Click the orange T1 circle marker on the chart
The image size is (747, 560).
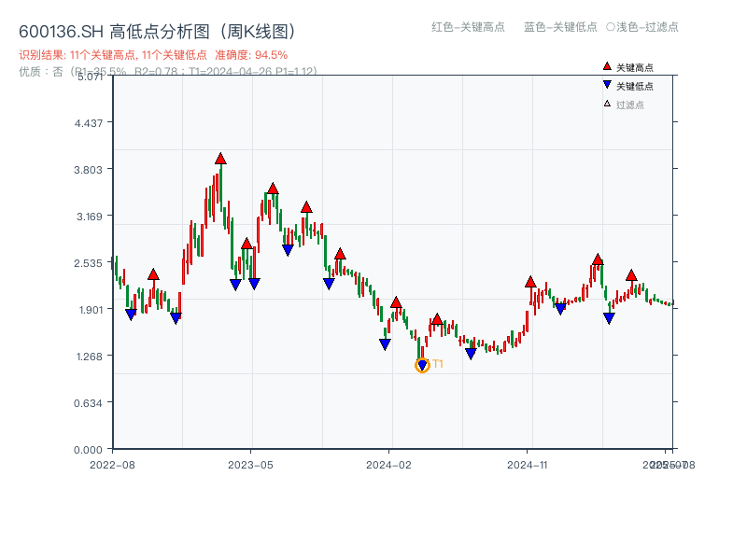[422, 364]
